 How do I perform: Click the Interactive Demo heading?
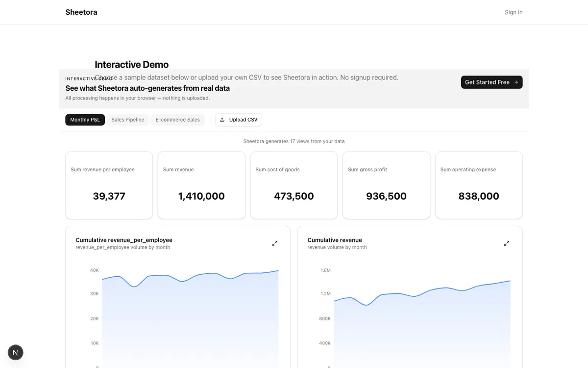[x=131, y=64]
